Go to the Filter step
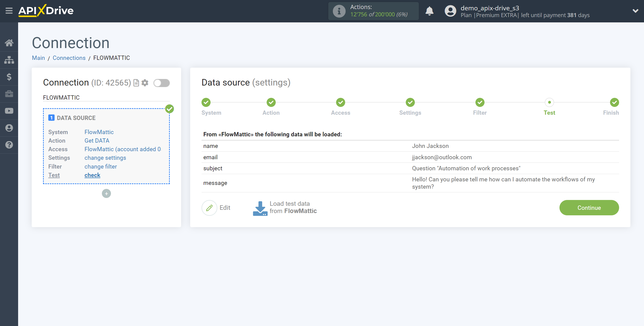Screen dimensions: 644x326 click(480, 102)
